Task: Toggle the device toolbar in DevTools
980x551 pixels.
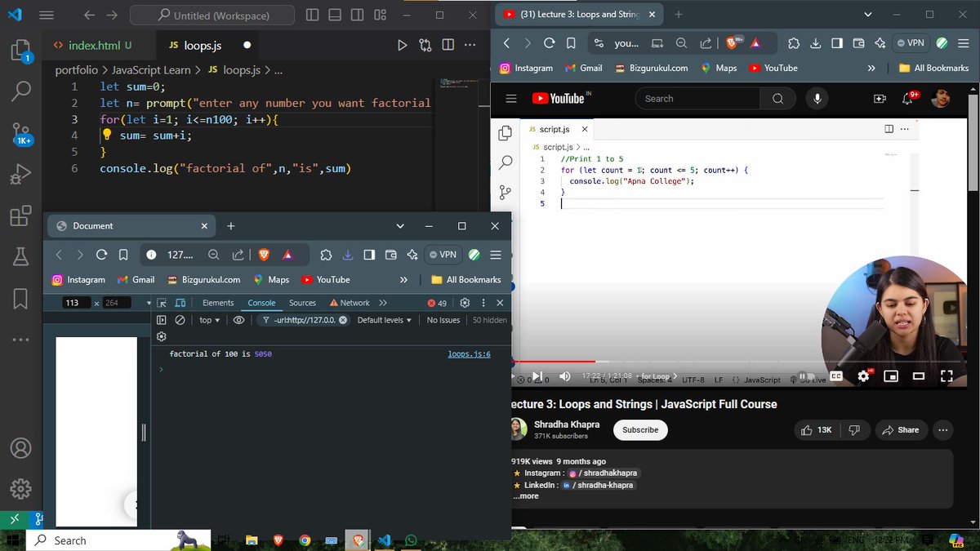Action: pyautogui.click(x=180, y=302)
